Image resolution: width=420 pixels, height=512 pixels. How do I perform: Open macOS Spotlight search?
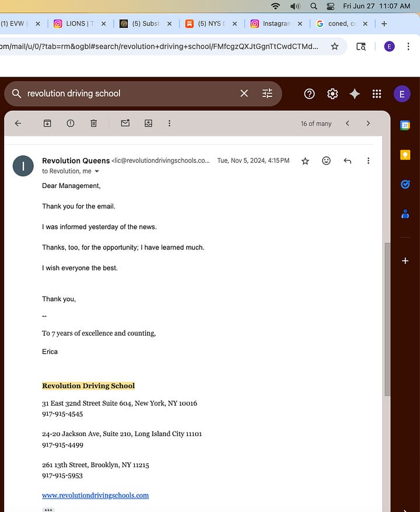(x=314, y=6)
